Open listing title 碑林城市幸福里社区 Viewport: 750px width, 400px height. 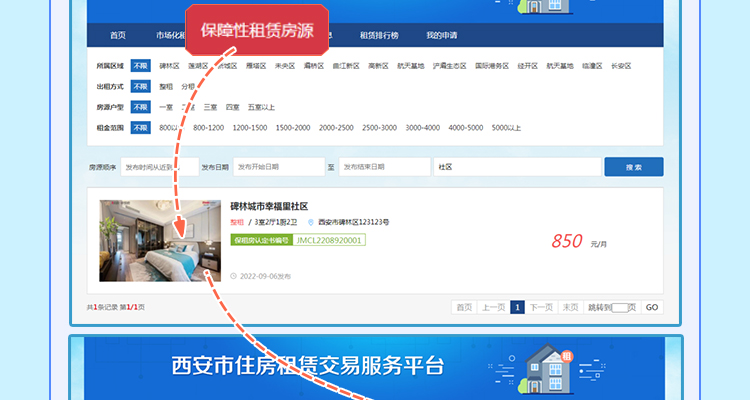[276, 205]
